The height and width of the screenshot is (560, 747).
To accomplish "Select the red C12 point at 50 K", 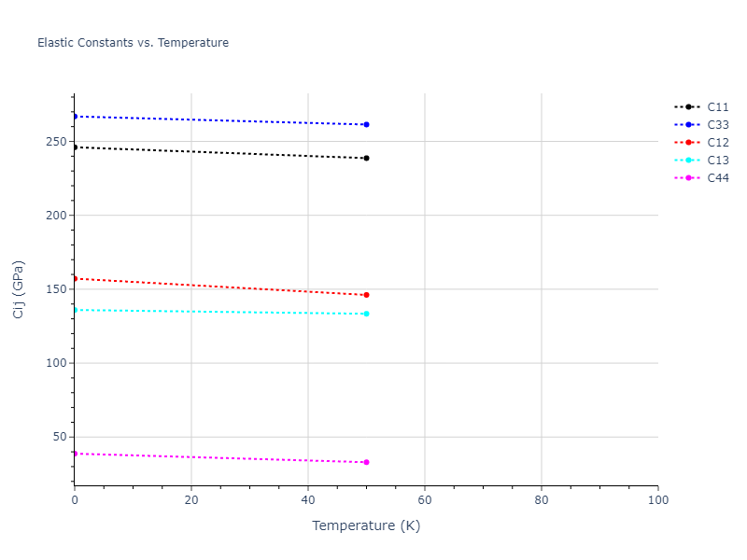I will [x=366, y=295].
